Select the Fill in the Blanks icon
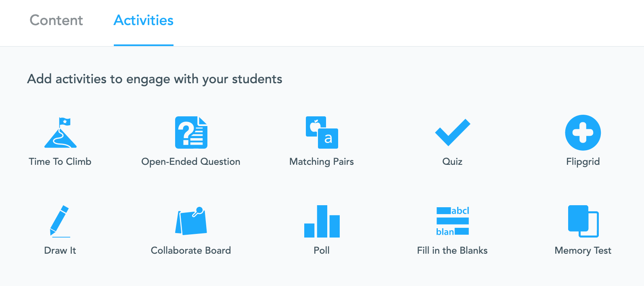Screen dimensions: 644x286 pyautogui.click(x=452, y=221)
